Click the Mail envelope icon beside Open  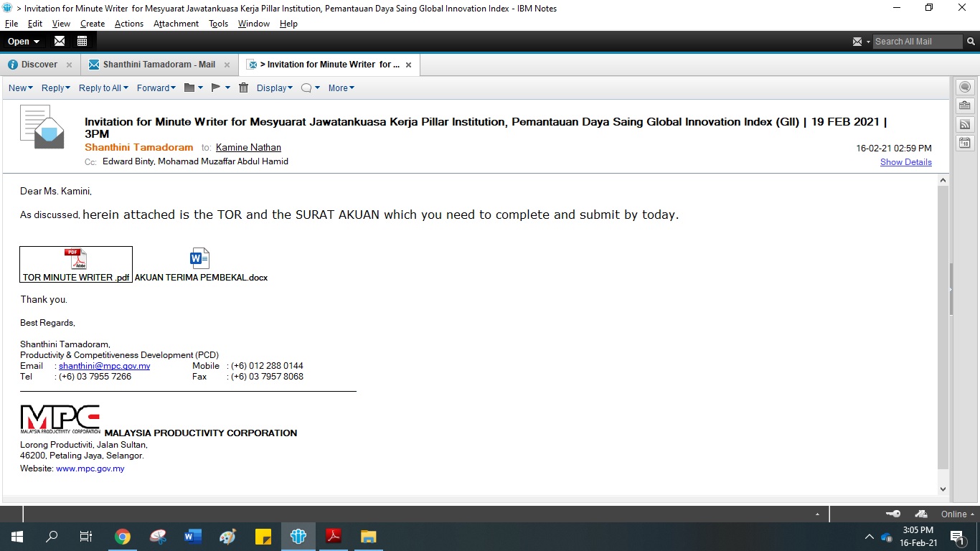60,41
